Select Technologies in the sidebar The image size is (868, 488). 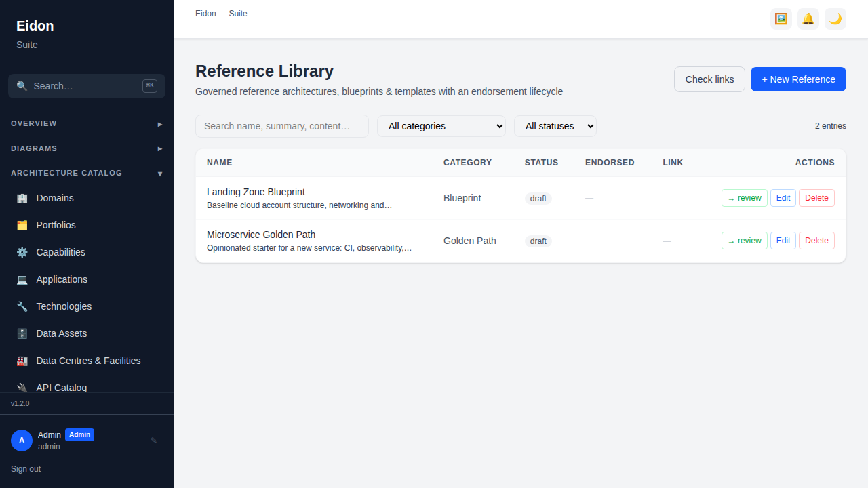87,306
